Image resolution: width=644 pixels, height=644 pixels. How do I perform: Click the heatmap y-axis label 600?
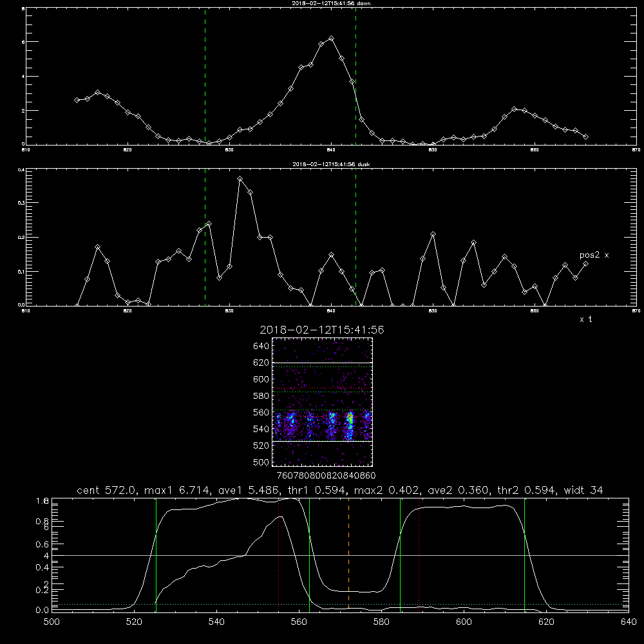pos(261,379)
